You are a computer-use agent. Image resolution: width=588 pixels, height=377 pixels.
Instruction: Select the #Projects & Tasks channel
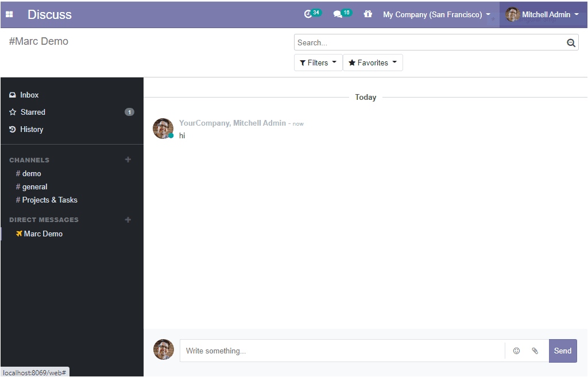(47, 200)
